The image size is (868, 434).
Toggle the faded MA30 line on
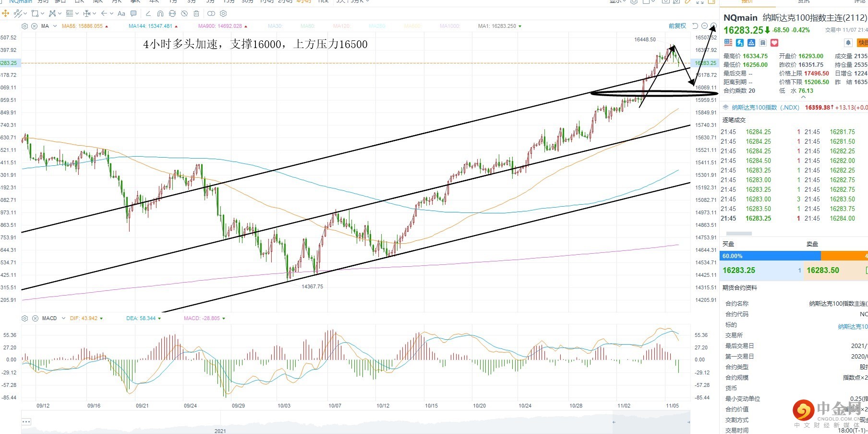(x=276, y=26)
